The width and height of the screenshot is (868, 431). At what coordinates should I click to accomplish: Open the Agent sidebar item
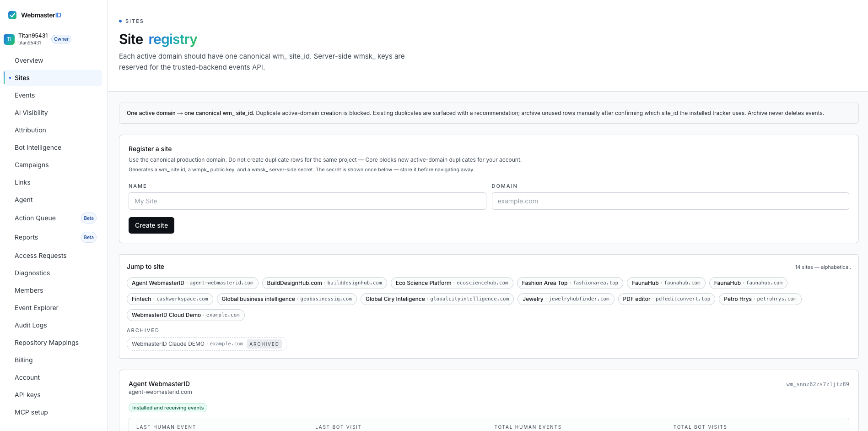pyautogui.click(x=53, y=200)
